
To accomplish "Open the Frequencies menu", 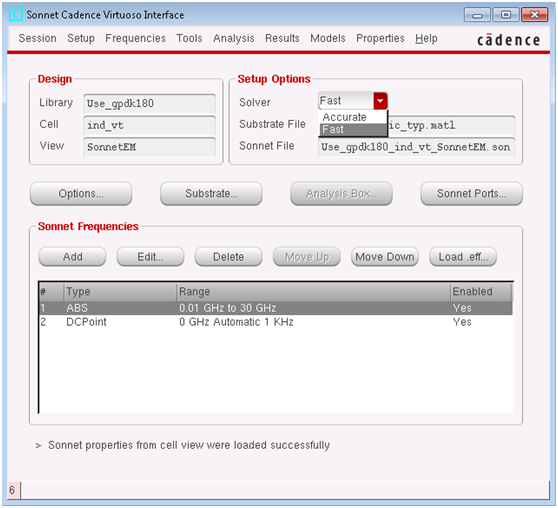I will tap(135, 38).
